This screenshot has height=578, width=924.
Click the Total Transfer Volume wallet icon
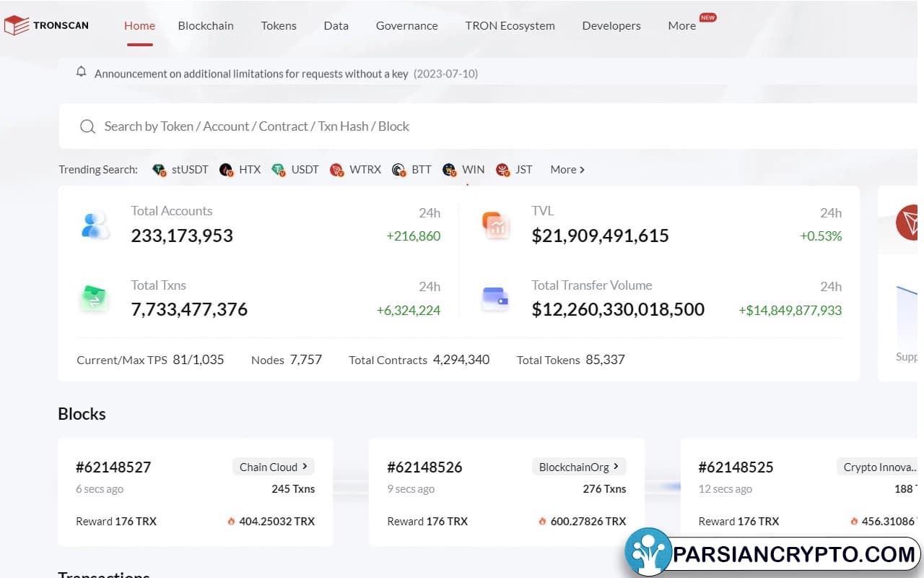pos(495,298)
